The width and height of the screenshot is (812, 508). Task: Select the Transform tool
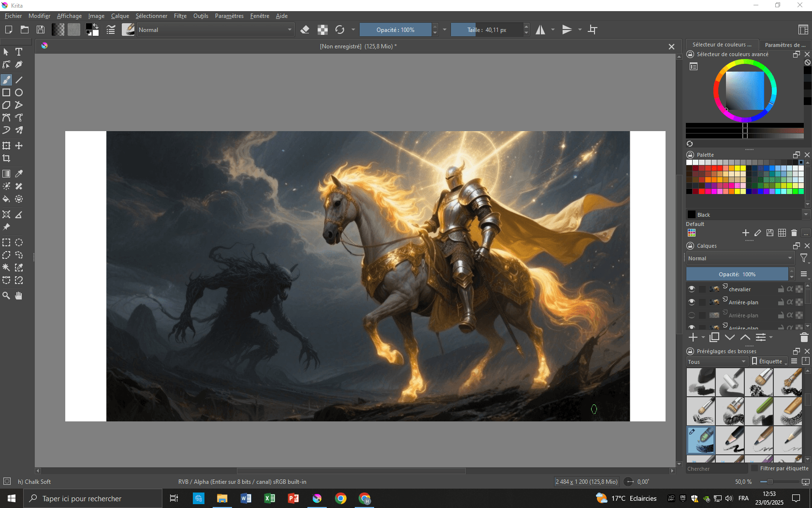[x=6, y=146]
